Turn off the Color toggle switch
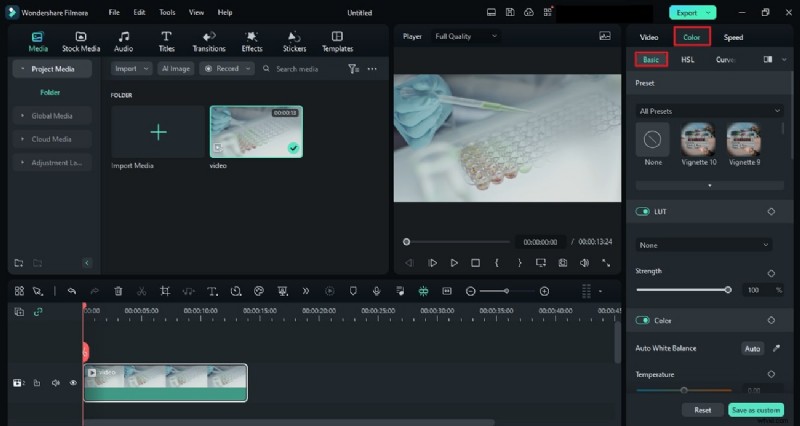Image resolution: width=800 pixels, height=426 pixels. 643,320
